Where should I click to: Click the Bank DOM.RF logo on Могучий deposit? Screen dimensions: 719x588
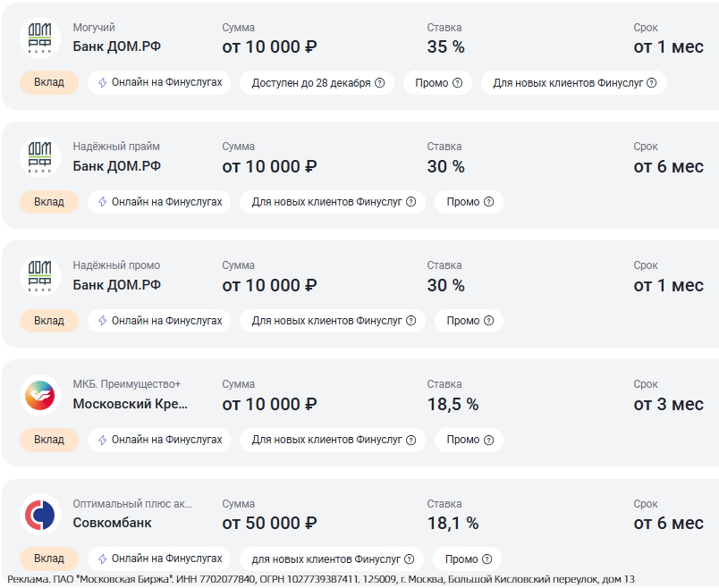(40, 38)
